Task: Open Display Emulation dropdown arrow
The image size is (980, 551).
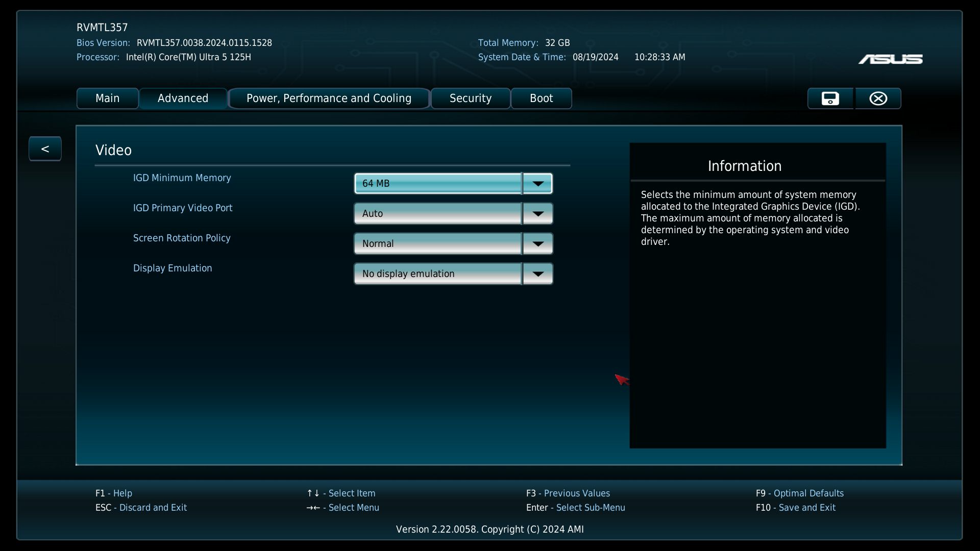Action: (x=537, y=274)
